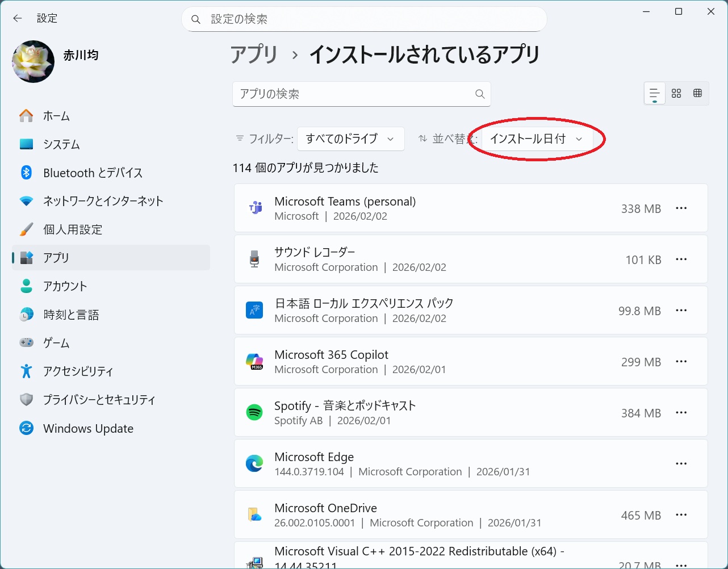This screenshot has width=728, height=569.
Task: Open more options for Microsoft Teams (personal)
Action: [x=681, y=208]
